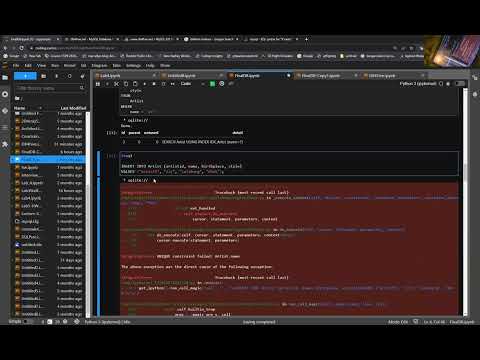Image resolution: width=480 pixels, height=360 pixels.
Task: Open the extension manager puzzle icon
Action: [5, 144]
